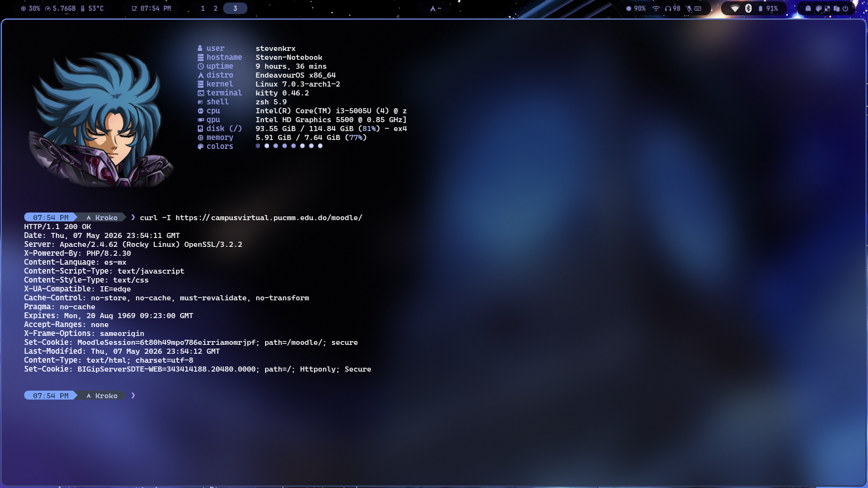Click the Content-Language es-mx line
The height and width of the screenshot is (488, 868).
click(x=75, y=262)
